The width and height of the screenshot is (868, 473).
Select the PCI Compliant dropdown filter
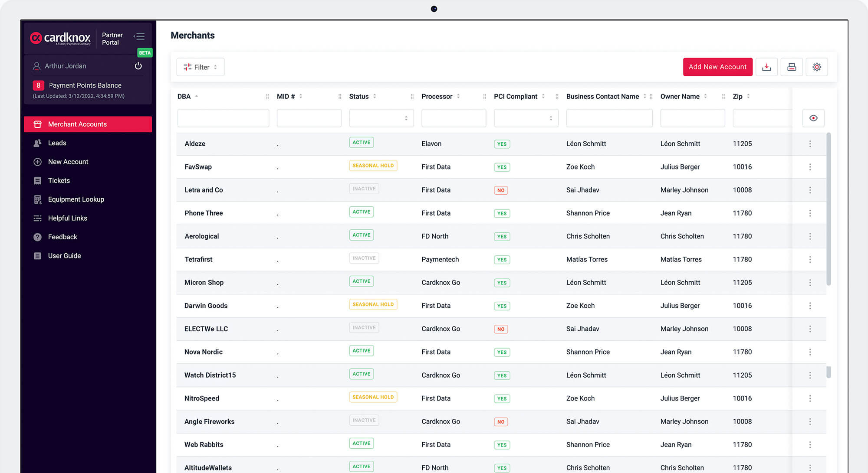point(524,117)
